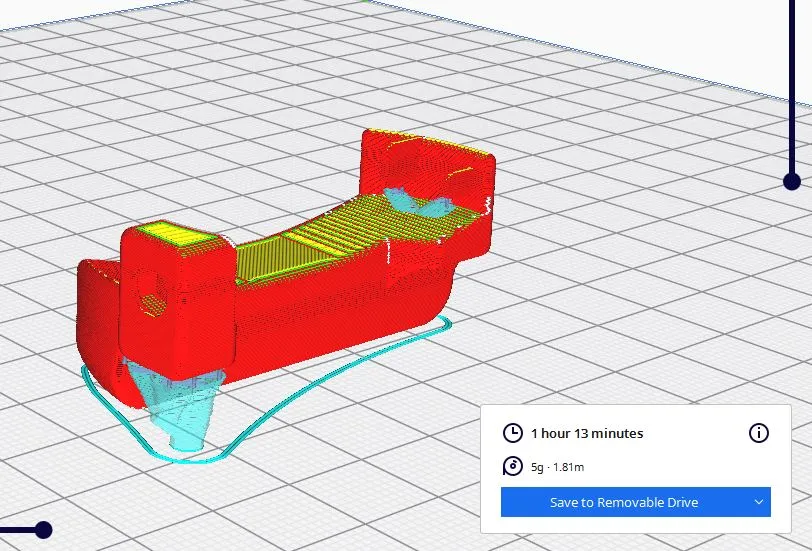Open the print info details icon
The image size is (812, 551).
click(x=759, y=433)
